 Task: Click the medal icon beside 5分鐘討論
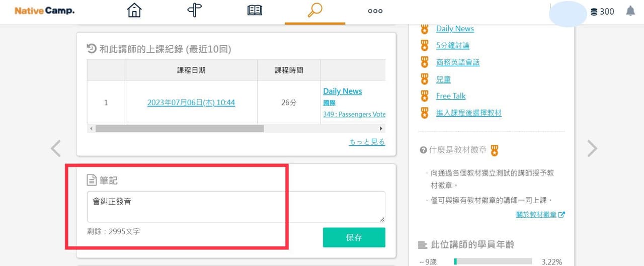point(425,45)
